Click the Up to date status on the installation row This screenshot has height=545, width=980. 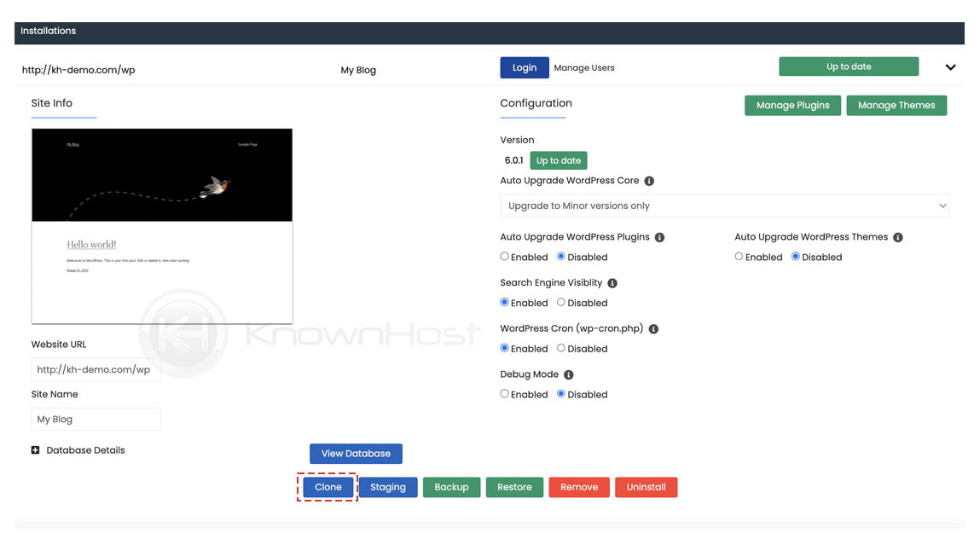(849, 66)
